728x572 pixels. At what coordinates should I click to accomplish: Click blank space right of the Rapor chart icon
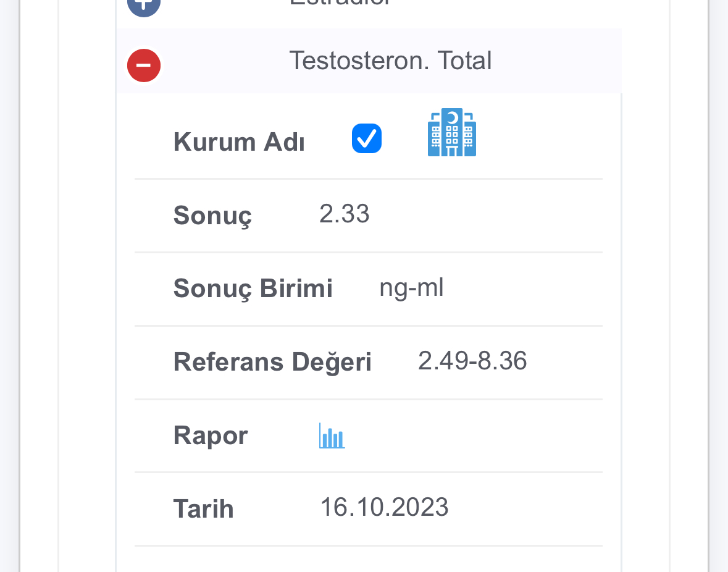474,436
